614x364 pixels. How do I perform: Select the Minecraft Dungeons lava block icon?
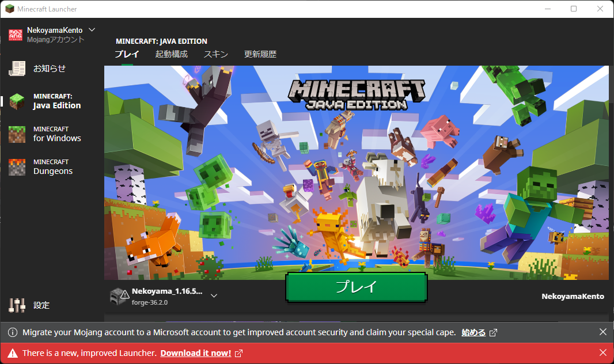[x=17, y=167]
